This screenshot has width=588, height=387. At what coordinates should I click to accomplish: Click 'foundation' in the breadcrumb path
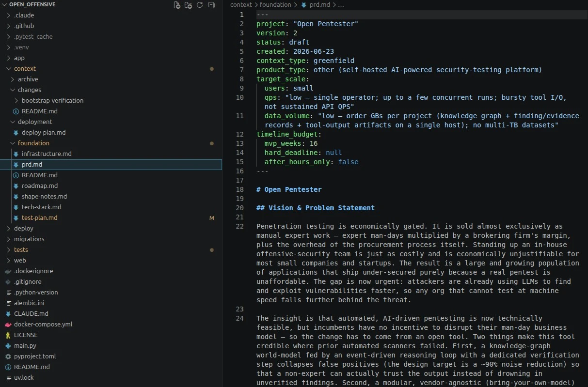pos(275,4)
